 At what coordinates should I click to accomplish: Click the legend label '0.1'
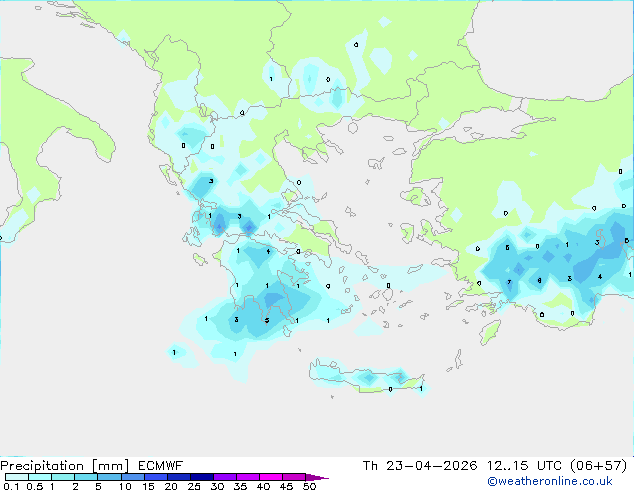click(x=11, y=486)
